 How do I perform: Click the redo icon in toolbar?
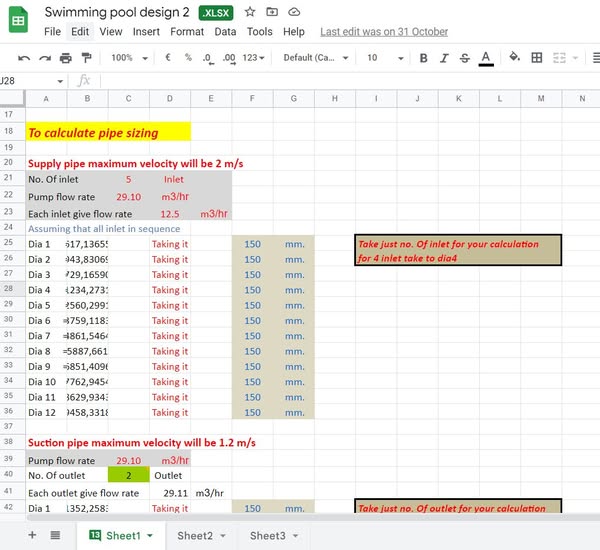point(44,58)
